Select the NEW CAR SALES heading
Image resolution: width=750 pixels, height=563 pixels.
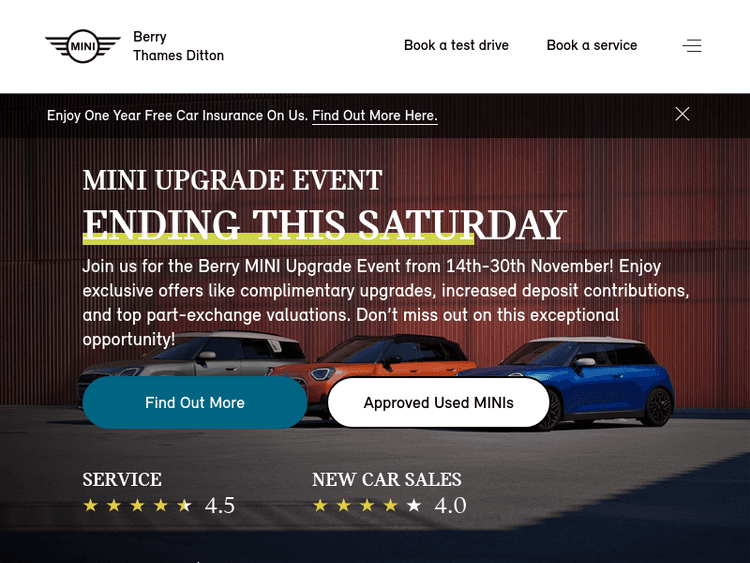coord(386,480)
